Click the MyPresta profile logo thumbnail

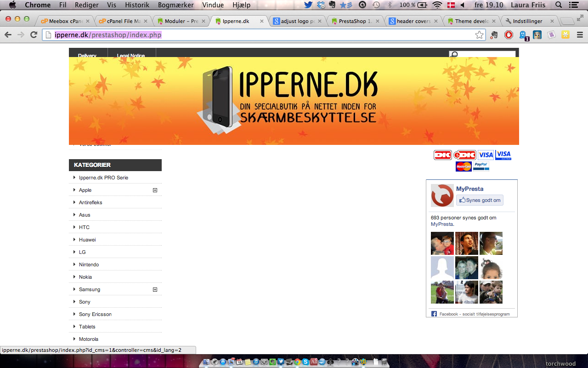(x=442, y=195)
